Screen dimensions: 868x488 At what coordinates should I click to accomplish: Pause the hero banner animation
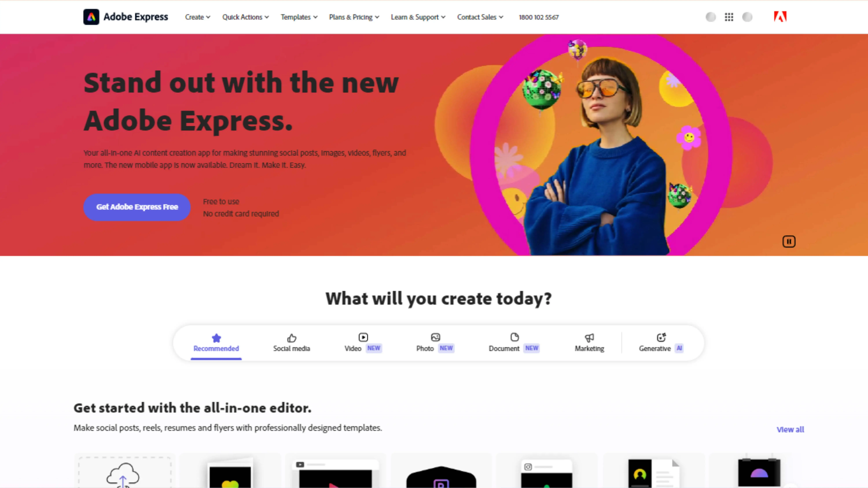[x=788, y=241]
